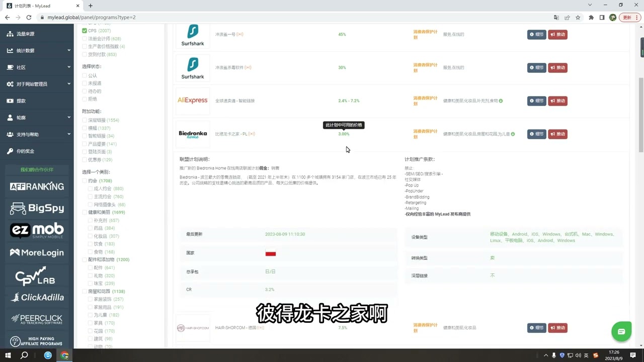Click 推动 for Biedronka 比德龙卡之家
Screen dimensions: 644x362
[x=557, y=134]
